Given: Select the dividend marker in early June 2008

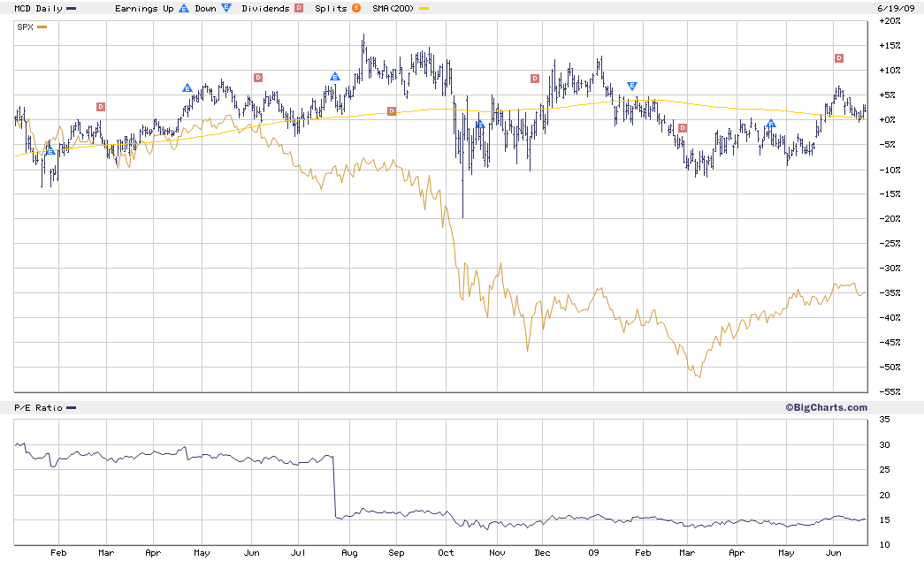Looking at the screenshot, I should (x=258, y=77).
